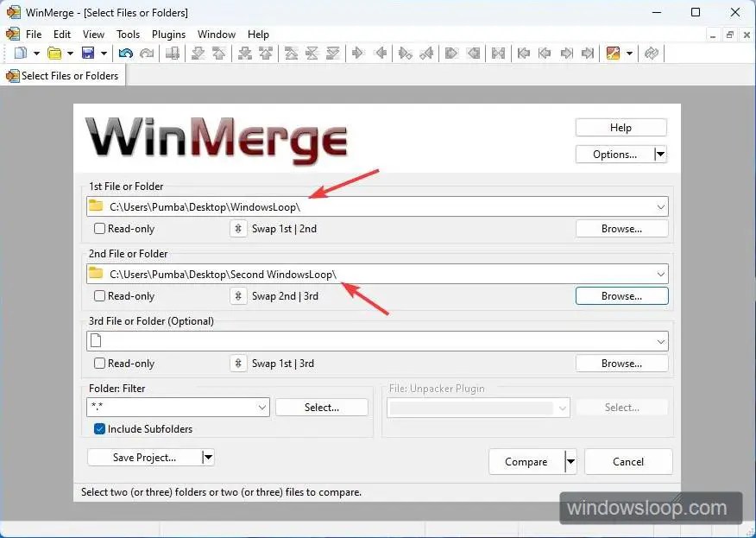756x538 pixels.
Task: Click the New document toolbar icon
Action: coord(20,53)
